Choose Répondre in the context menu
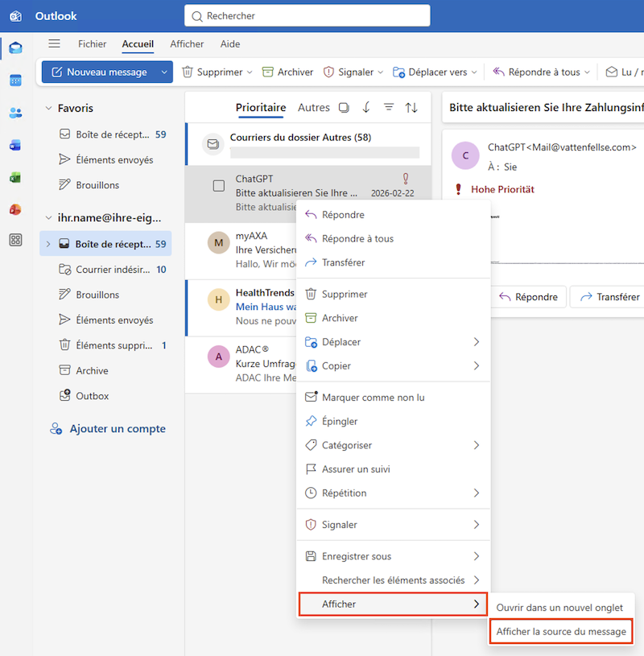Viewport: 644px width, 656px height. coord(393,215)
